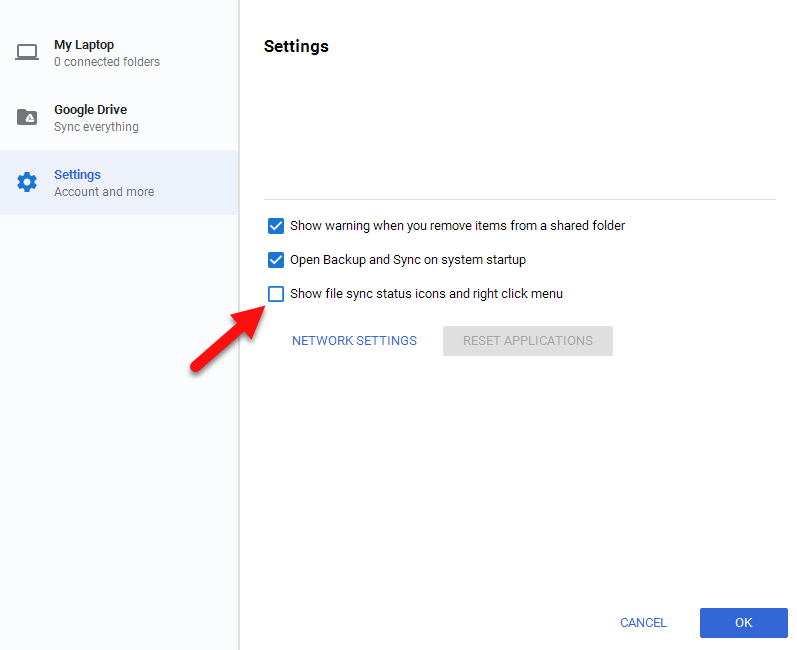
Task: Click the blue Settings gear icon
Action: pyautogui.click(x=27, y=182)
